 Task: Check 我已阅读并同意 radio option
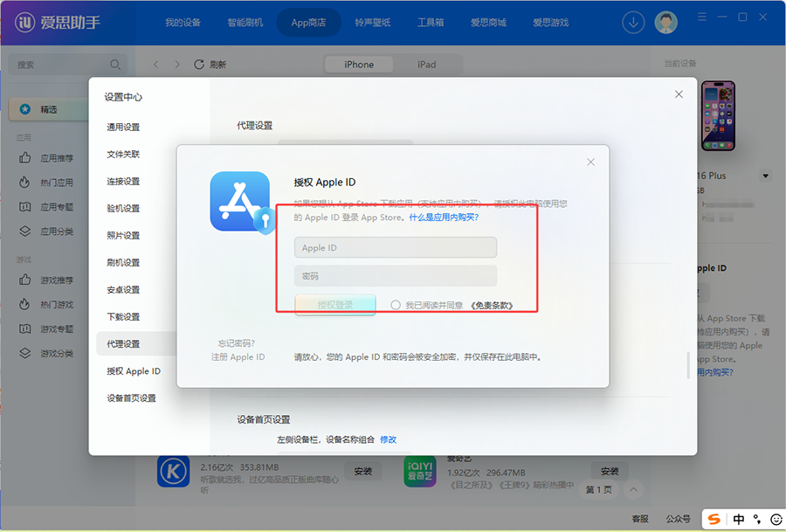coord(396,305)
